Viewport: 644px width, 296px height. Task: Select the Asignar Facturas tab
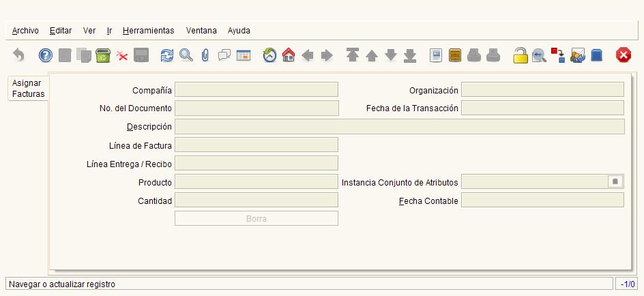tap(29, 89)
